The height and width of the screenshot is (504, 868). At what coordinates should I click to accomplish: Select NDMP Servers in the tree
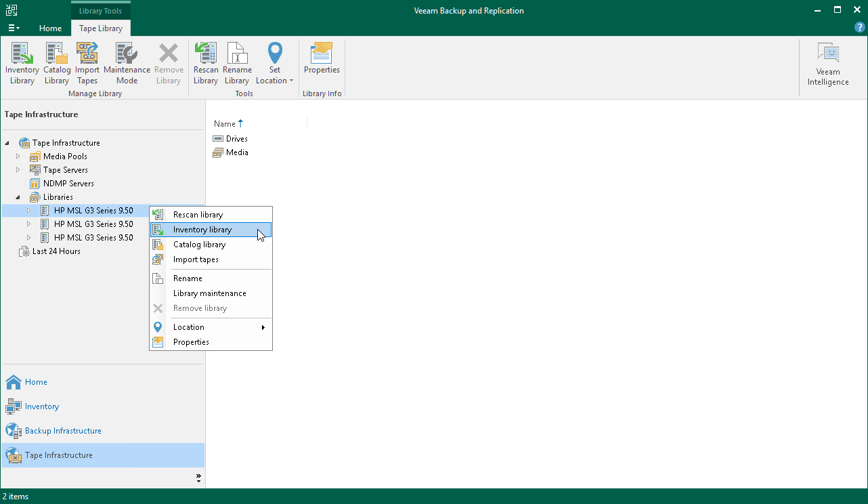68,184
